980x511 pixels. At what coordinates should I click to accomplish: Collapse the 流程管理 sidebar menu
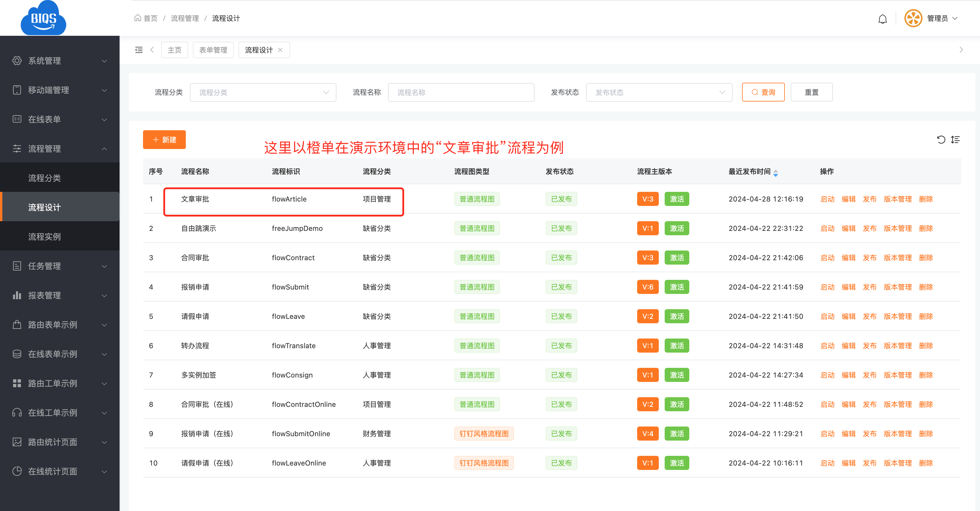click(60, 148)
